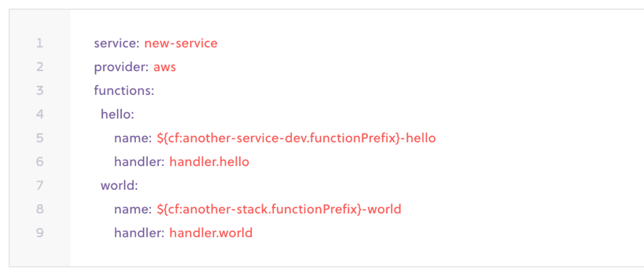Click line number 7 in the gutter
The image size is (644, 276).
coord(40,185)
